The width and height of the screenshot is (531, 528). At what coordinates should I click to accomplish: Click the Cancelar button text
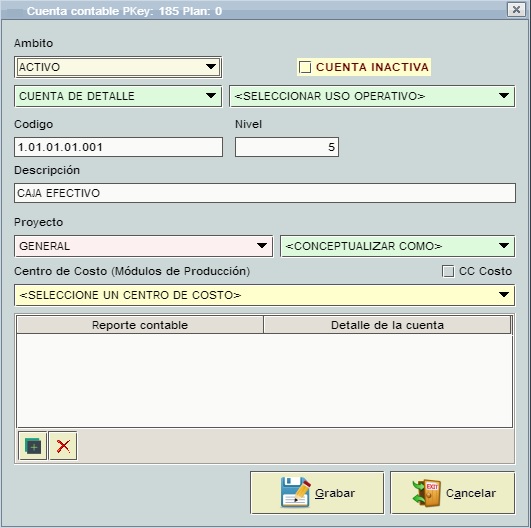pyautogui.click(x=471, y=493)
